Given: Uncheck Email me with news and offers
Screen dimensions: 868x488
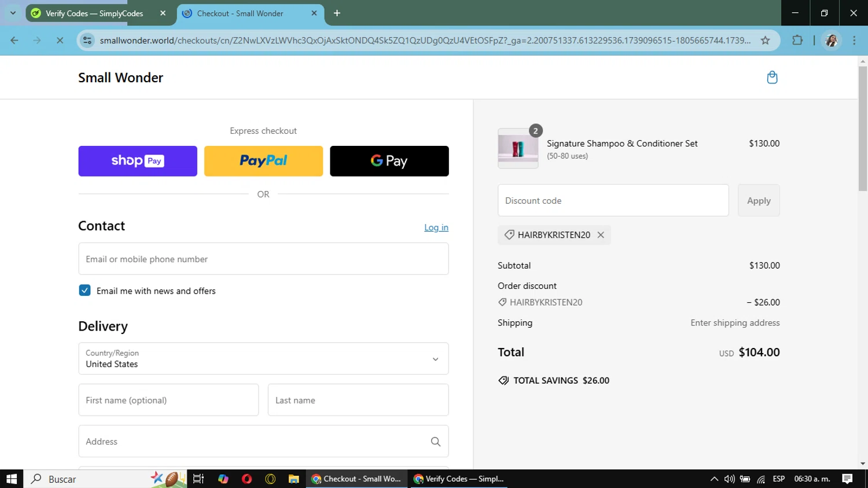Looking at the screenshot, I should [x=84, y=291].
